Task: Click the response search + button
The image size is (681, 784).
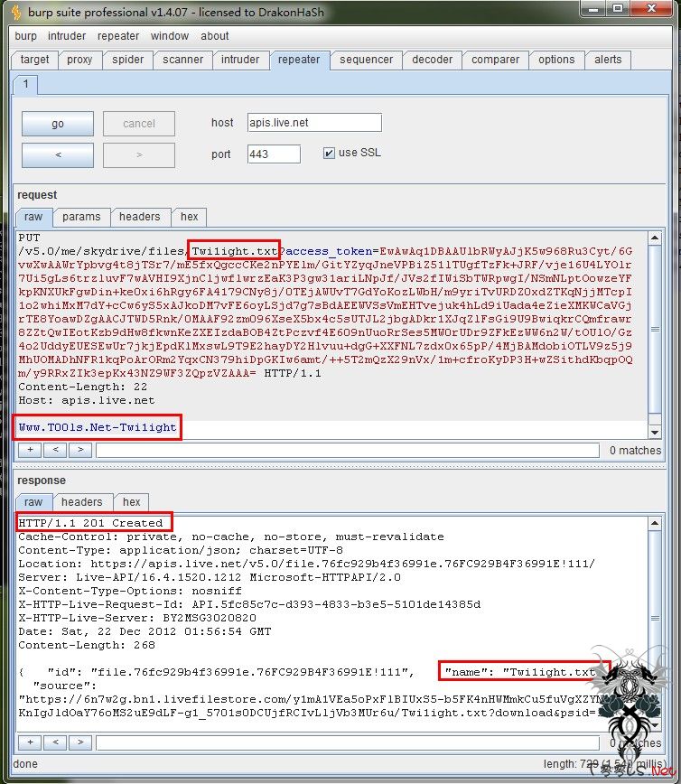Action: coord(30,742)
